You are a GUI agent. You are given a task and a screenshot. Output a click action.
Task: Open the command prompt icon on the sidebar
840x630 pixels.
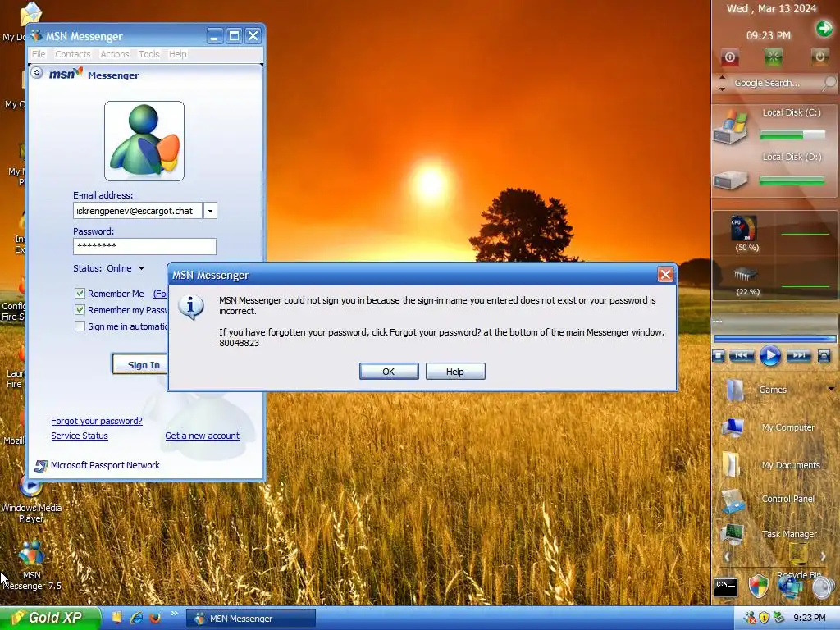(x=726, y=587)
